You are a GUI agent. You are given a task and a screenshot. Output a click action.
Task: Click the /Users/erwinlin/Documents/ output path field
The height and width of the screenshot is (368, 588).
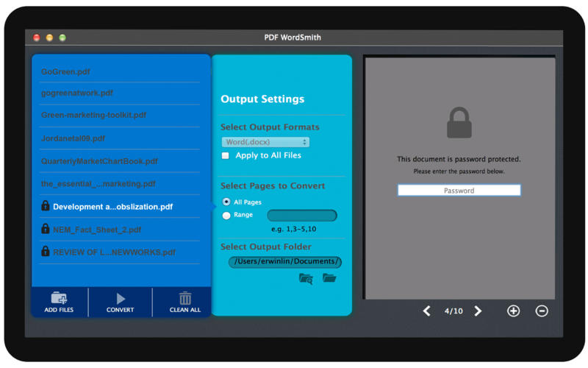(285, 262)
